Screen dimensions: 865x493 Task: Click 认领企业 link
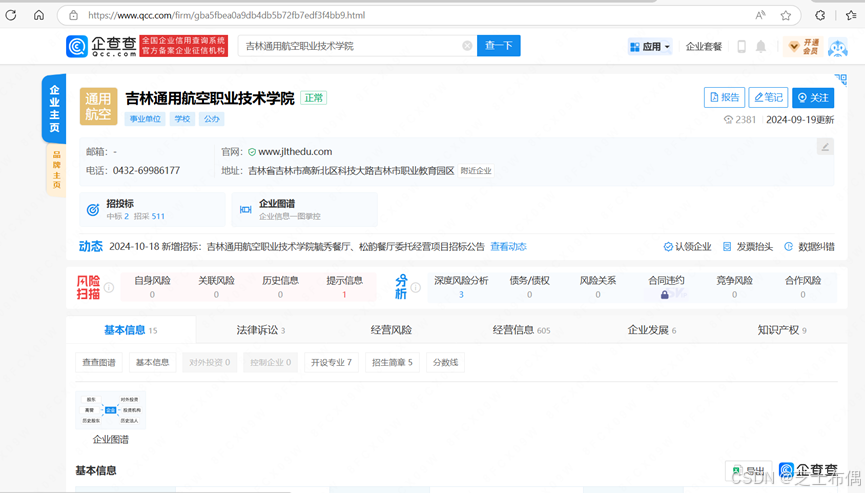pos(687,246)
